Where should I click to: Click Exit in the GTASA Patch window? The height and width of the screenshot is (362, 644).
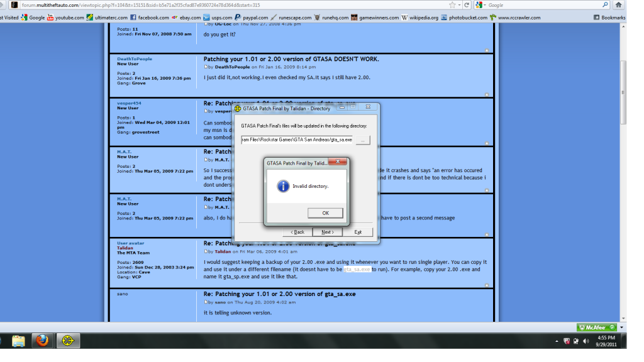click(x=358, y=232)
